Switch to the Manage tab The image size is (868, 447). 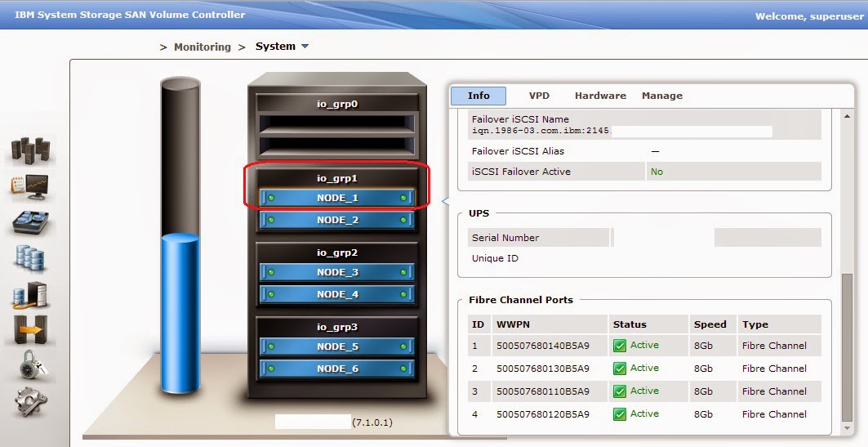(662, 96)
